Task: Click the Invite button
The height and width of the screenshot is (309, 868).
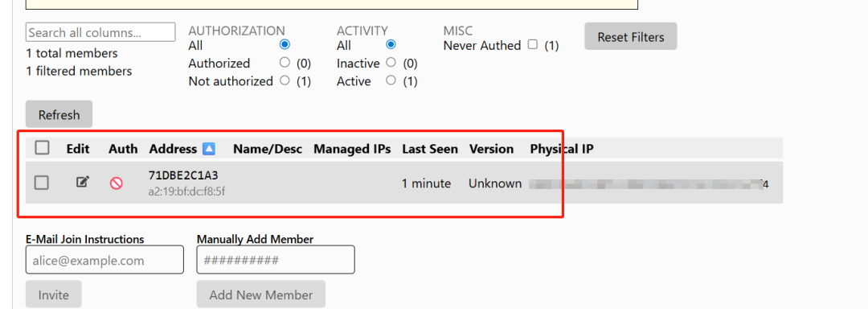Action: pyautogui.click(x=53, y=295)
